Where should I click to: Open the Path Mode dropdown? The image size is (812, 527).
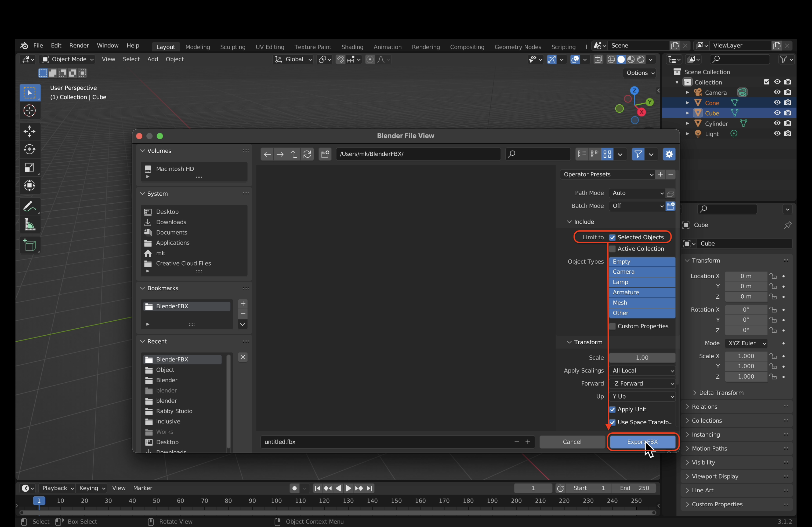coord(637,193)
